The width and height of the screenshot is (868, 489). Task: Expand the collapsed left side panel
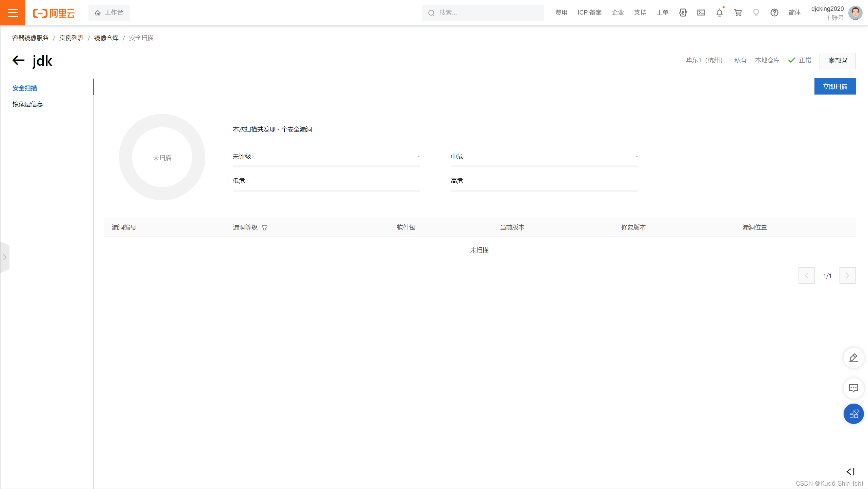(5, 257)
